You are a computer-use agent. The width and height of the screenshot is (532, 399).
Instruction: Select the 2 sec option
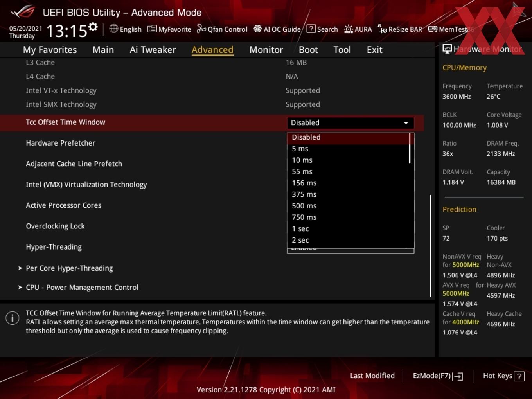348,240
